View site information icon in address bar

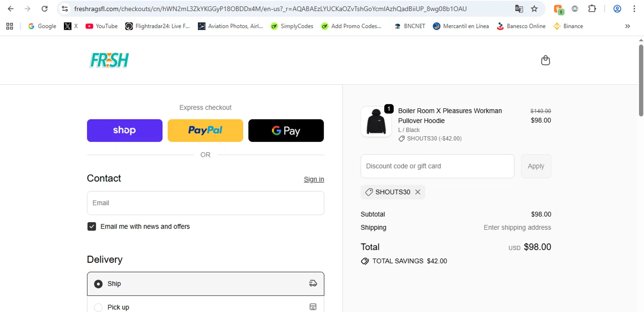65,9
